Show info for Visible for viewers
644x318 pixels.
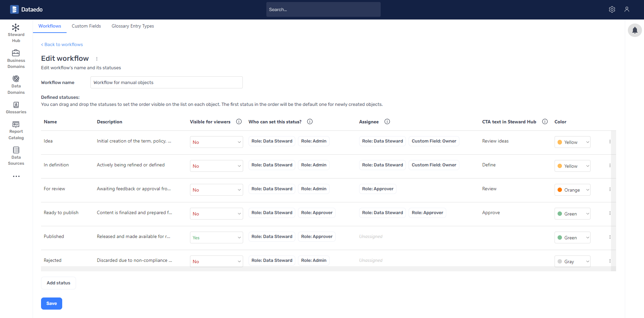coord(239,122)
